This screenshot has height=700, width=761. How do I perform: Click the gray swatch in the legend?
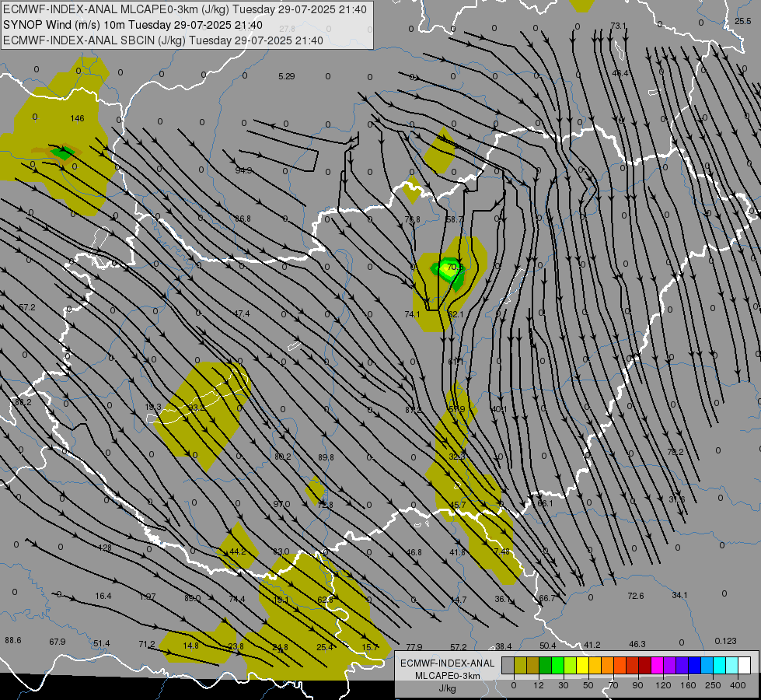(508, 666)
